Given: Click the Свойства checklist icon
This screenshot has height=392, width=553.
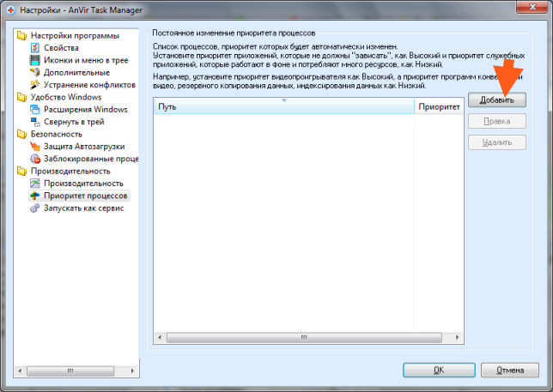Looking at the screenshot, I should tap(35, 48).
